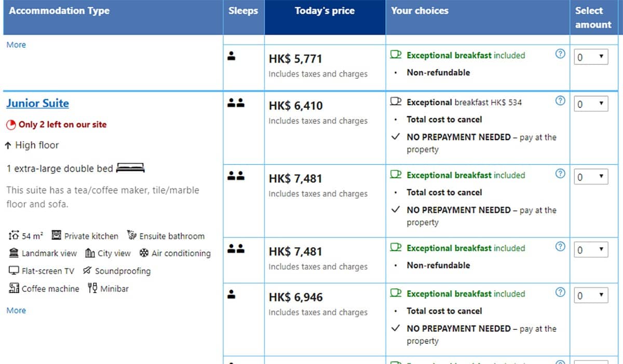The width and height of the screenshot is (623, 364).
Task: Click the Coffee machine icon
Action: [14, 288]
